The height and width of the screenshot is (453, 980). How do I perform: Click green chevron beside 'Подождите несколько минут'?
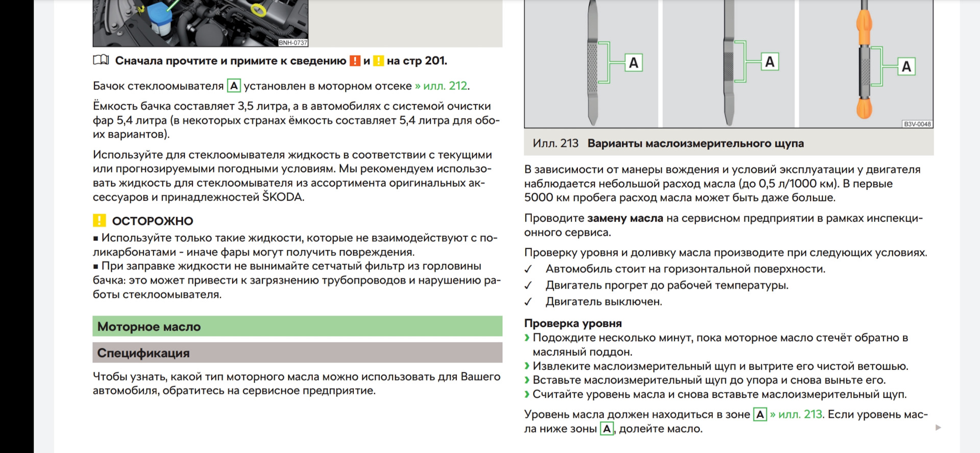527,338
